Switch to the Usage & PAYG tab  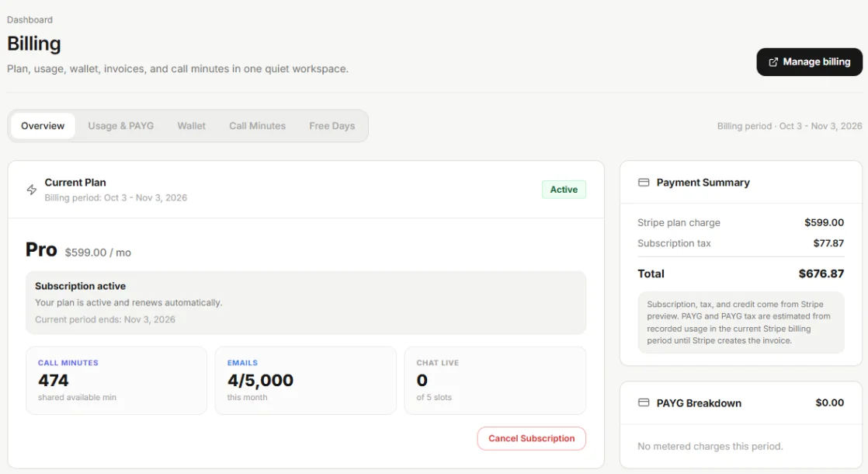tap(120, 126)
